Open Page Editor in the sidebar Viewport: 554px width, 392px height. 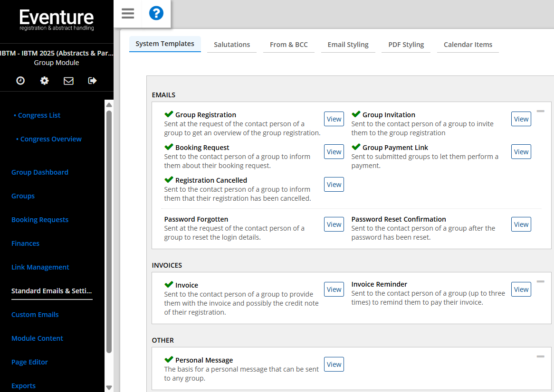tap(29, 362)
